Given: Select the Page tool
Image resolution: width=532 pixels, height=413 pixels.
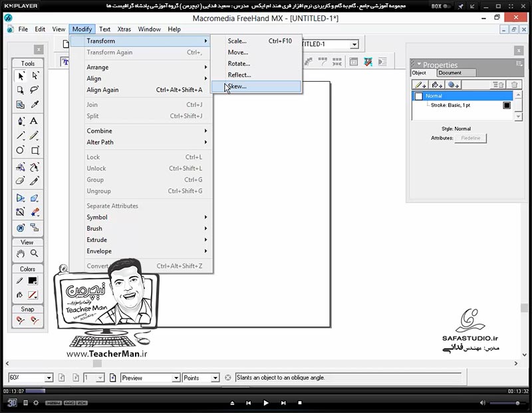Looking at the screenshot, I should 21,90.
